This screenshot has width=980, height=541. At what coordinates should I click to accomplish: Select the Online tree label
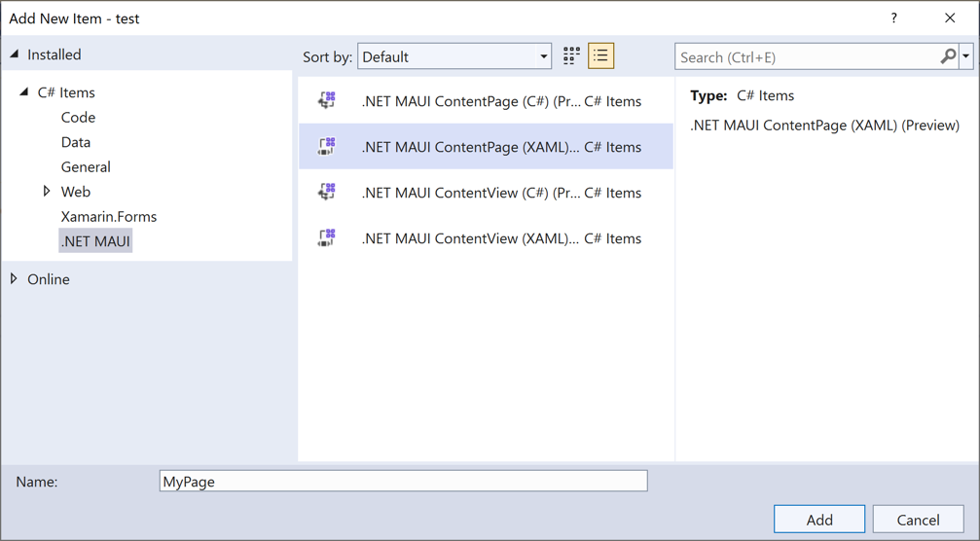click(48, 279)
